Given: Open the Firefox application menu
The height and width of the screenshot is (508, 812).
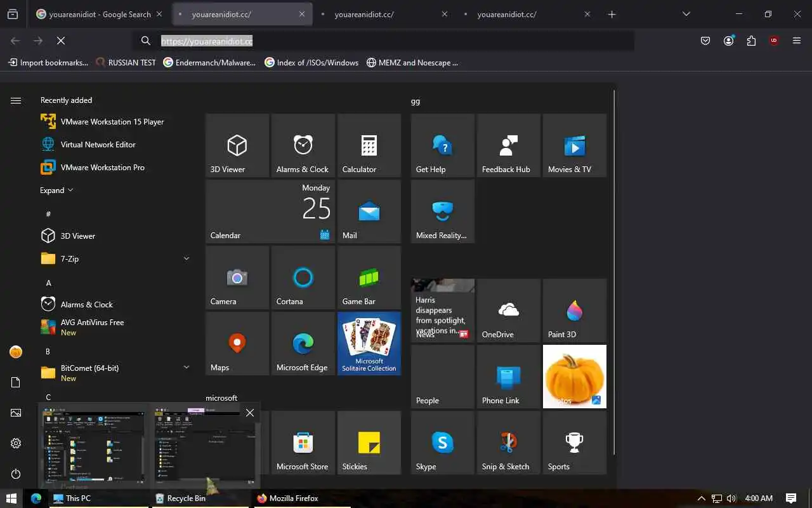Looking at the screenshot, I should pyautogui.click(x=797, y=41).
